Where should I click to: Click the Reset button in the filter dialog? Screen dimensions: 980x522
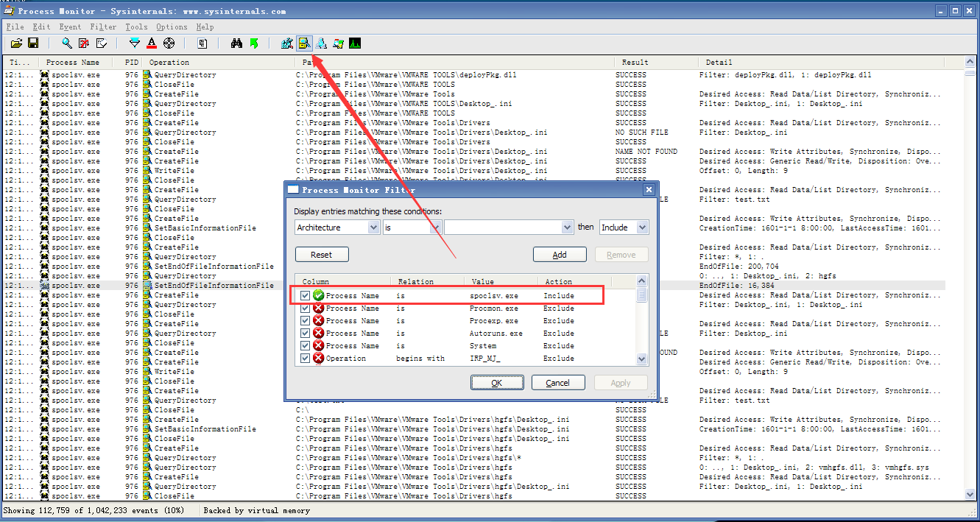pyautogui.click(x=322, y=255)
